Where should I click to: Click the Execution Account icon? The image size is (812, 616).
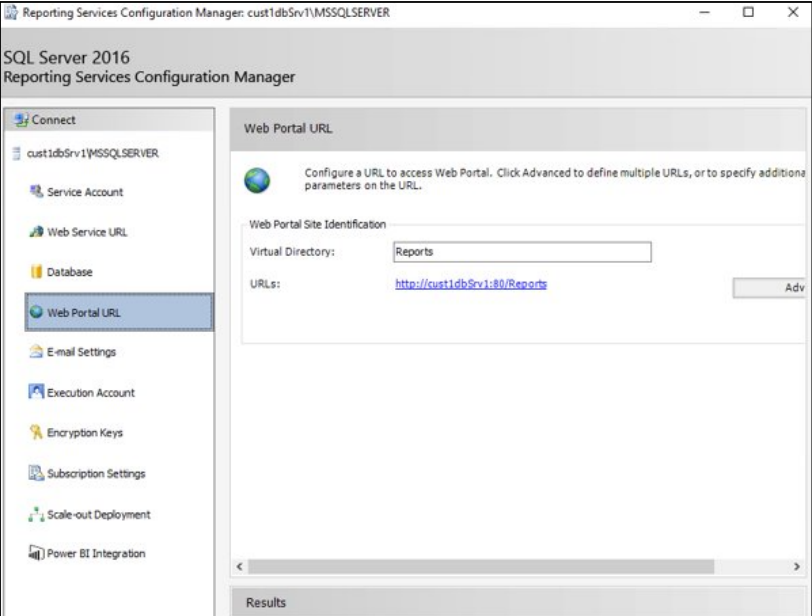point(36,392)
